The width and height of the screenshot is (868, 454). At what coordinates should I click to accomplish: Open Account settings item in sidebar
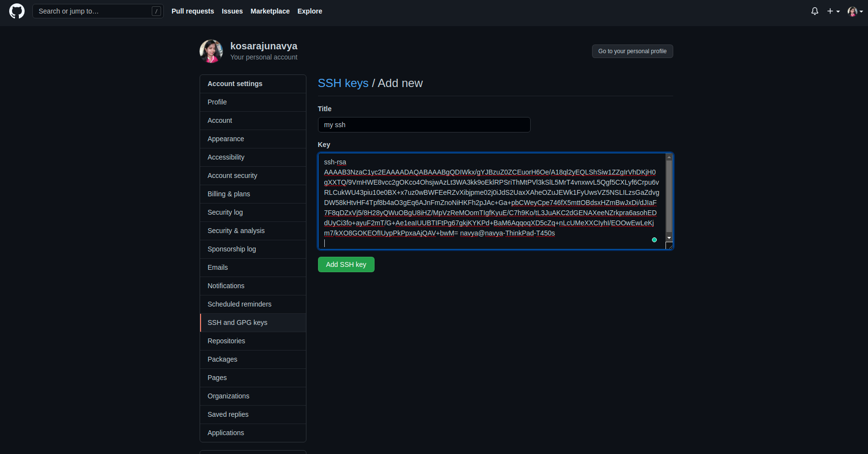tap(253, 120)
